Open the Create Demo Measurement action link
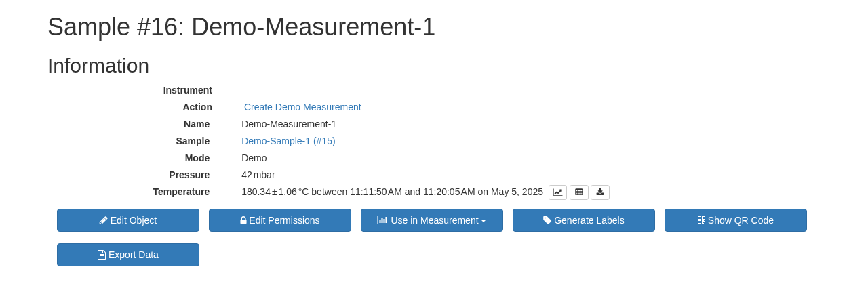Viewport: 868px width, 290px height. coord(302,107)
